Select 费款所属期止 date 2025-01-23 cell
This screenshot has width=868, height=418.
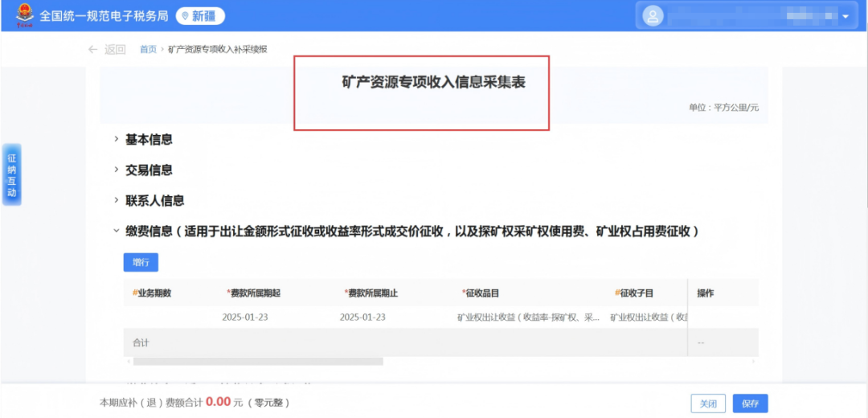[362, 318]
